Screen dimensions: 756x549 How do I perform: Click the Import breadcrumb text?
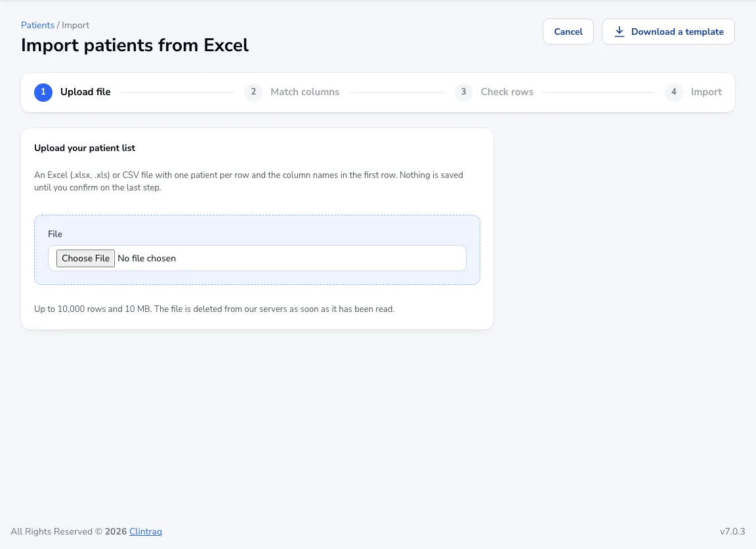75,25
